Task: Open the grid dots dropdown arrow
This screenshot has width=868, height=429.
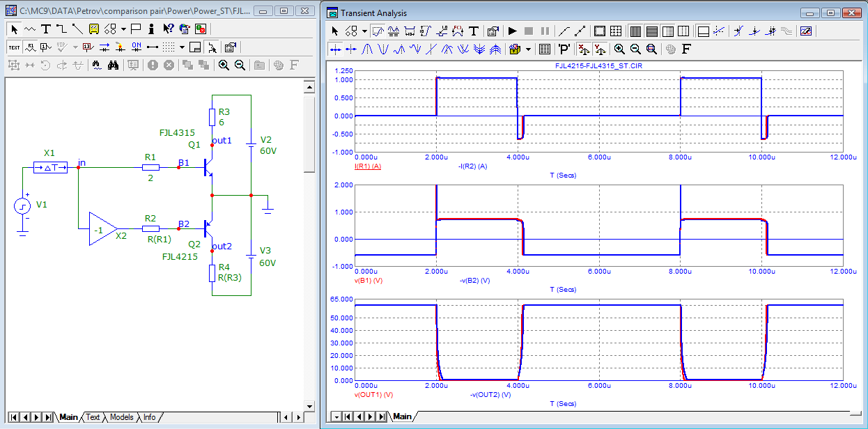Action: 182,47
